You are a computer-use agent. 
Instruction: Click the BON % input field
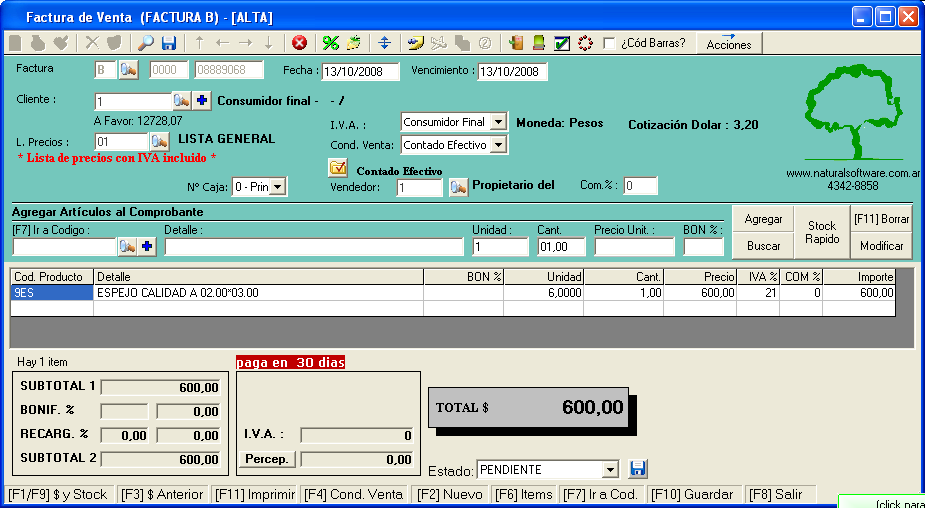tap(703, 247)
